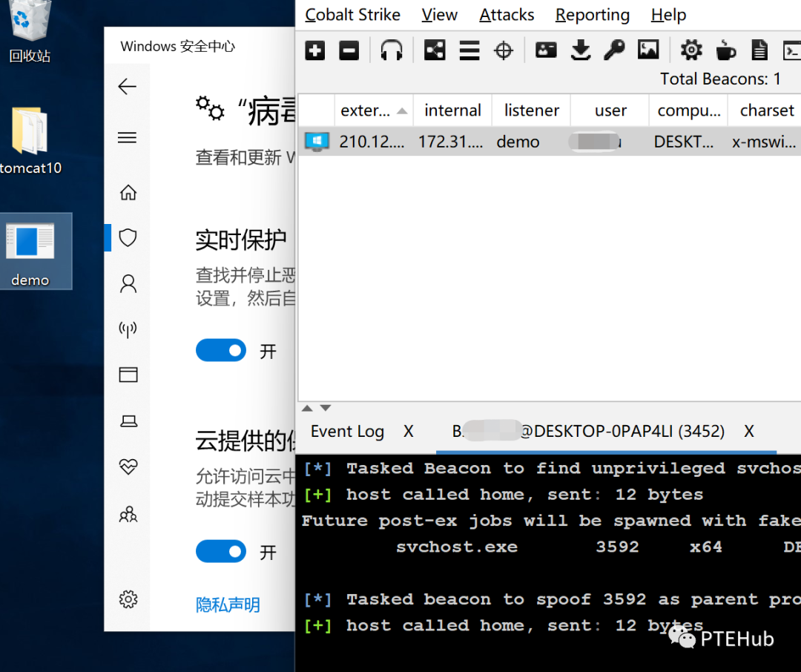Click the listener column header
Screen dimensions: 801x672
[531, 111]
